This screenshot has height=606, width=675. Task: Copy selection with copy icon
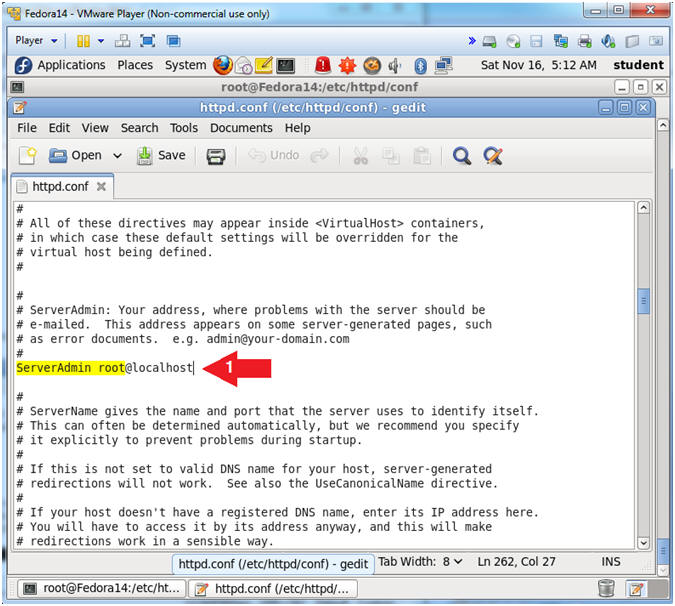tap(391, 156)
